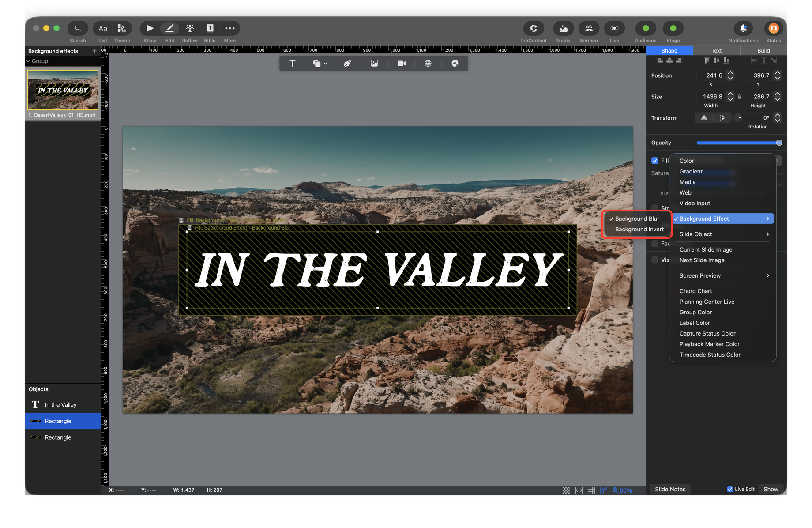Switch to the Build inspector tab

coord(763,51)
